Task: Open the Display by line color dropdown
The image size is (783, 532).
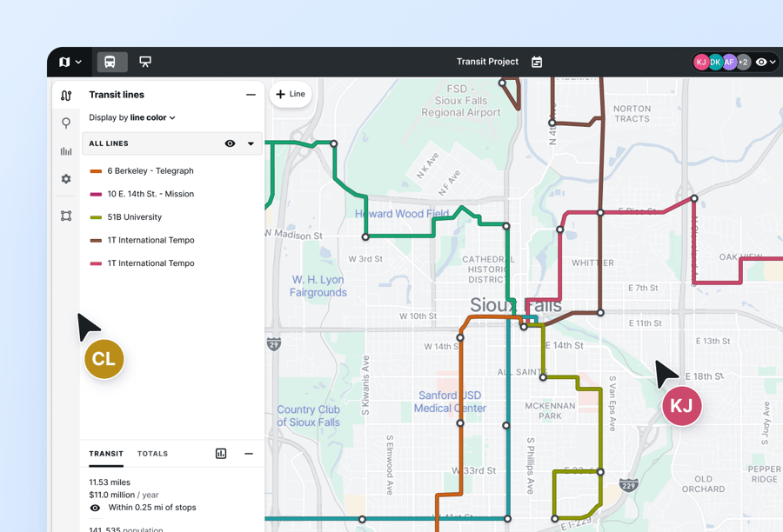Action: (x=132, y=117)
